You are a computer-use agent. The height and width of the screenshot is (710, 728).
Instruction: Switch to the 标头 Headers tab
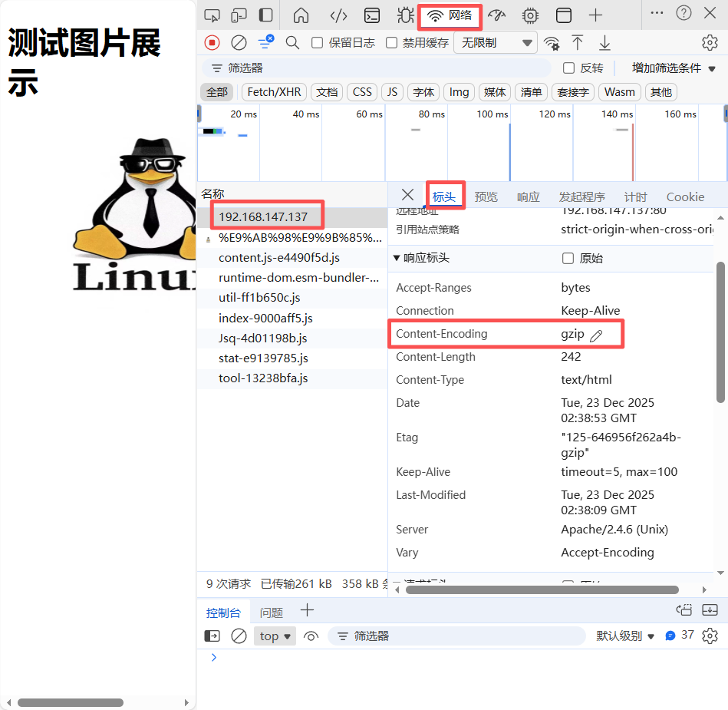444,197
